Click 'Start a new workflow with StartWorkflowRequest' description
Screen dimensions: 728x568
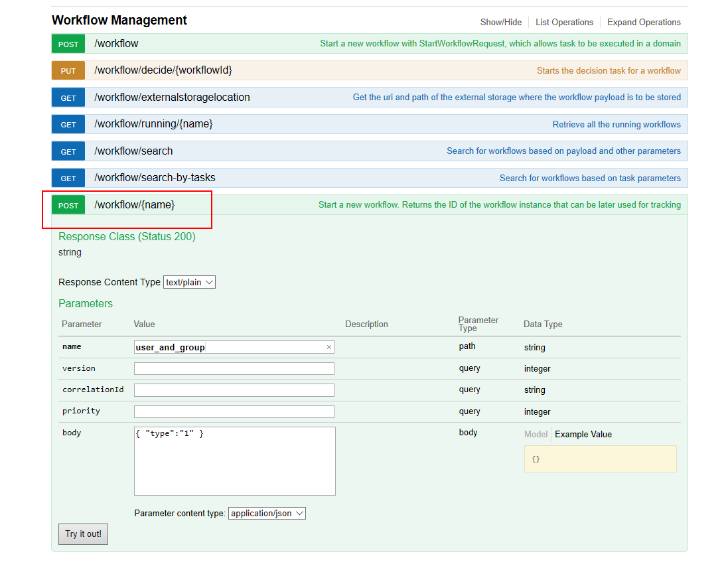(500, 44)
